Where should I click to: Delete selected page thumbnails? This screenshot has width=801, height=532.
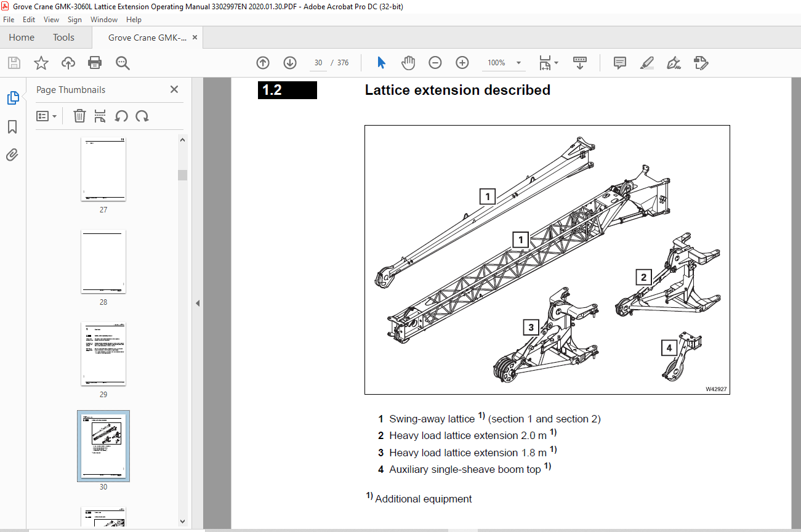pyautogui.click(x=79, y=116)
